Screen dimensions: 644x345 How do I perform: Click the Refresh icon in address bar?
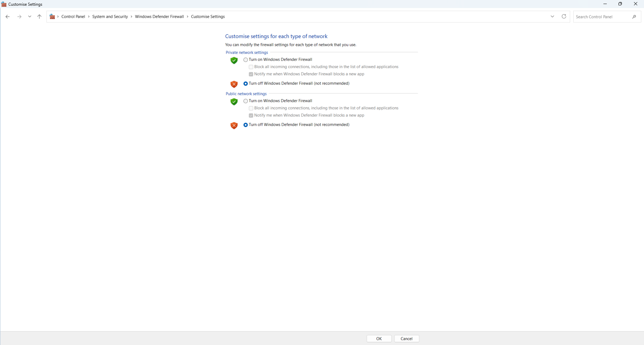point(564,16)
